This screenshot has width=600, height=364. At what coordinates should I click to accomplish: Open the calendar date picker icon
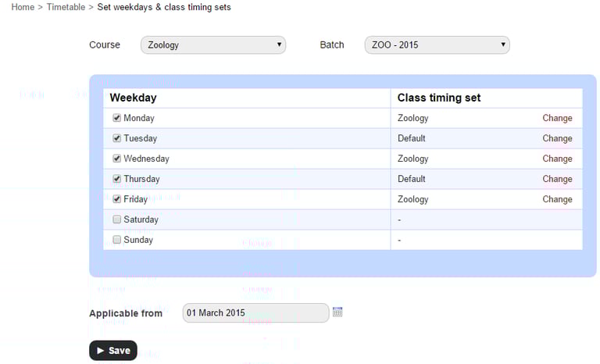pos(337,312)
